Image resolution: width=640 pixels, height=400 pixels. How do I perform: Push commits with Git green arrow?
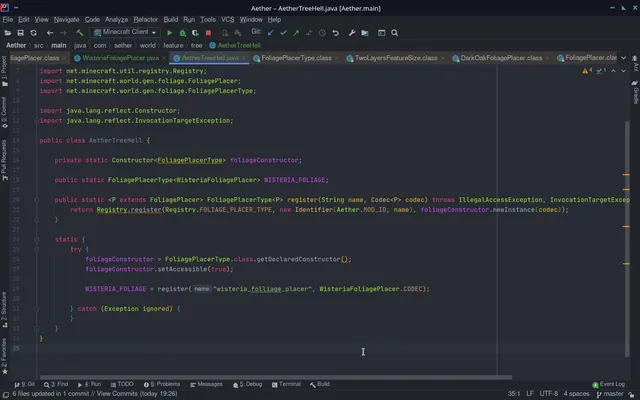[x=296, y=33]
